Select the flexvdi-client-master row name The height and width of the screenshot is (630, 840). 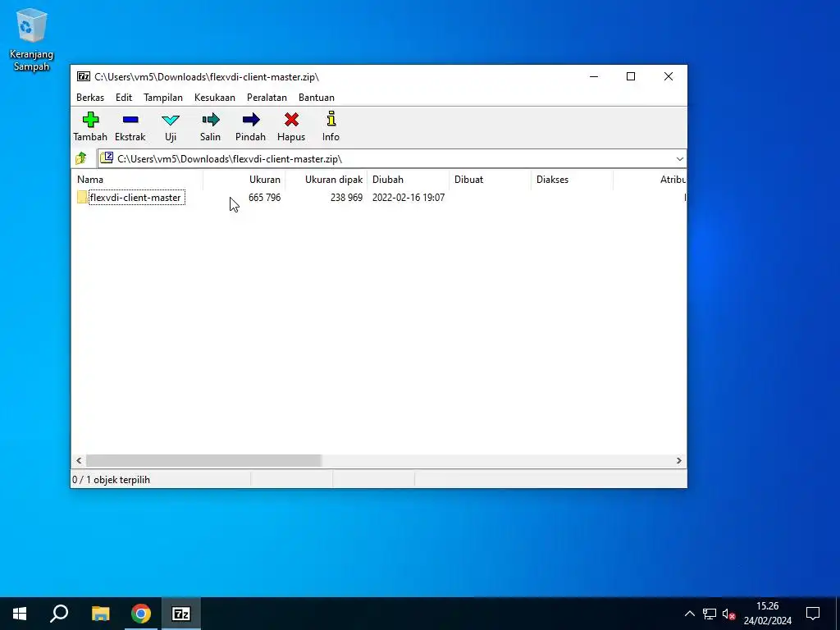pos(136,198)
